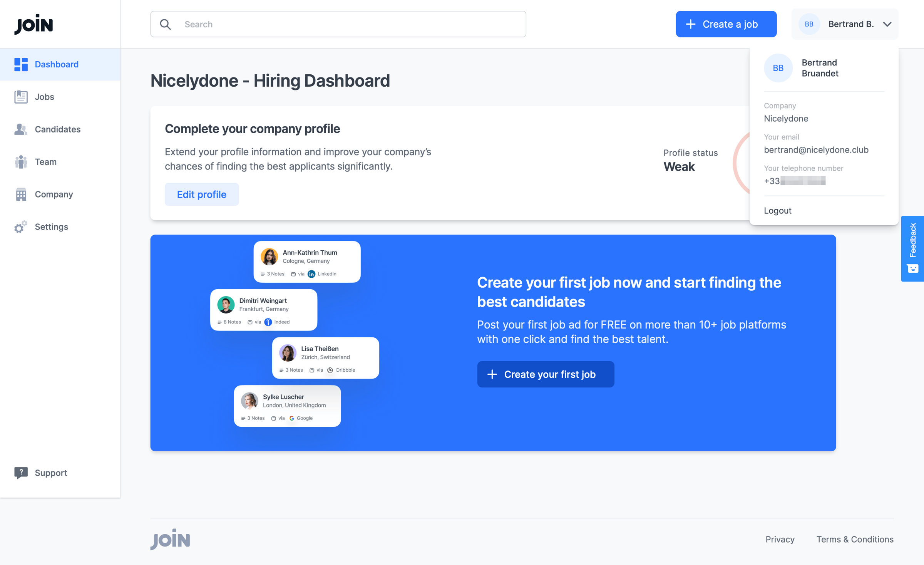This screenshot has width=924, height=565.
Task: Go to the Candidates section
Action: tap(60, 129)
